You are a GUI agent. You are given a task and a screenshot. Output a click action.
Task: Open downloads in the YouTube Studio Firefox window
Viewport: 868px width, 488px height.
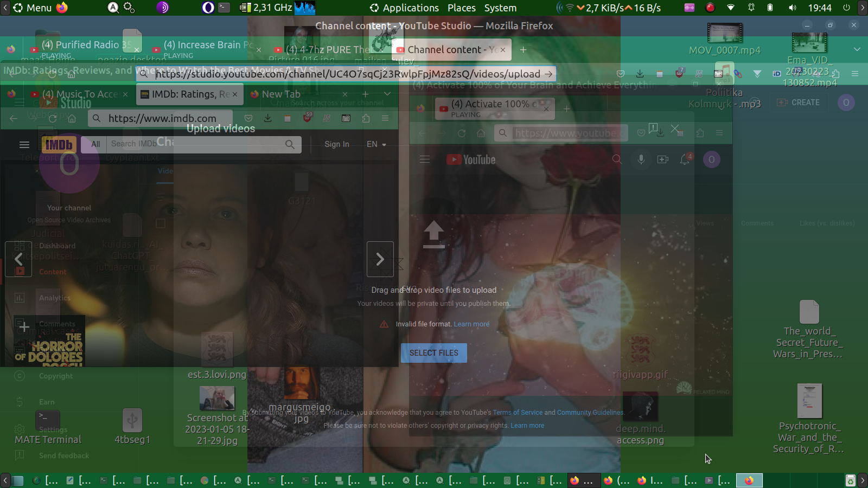click(640, 74)
